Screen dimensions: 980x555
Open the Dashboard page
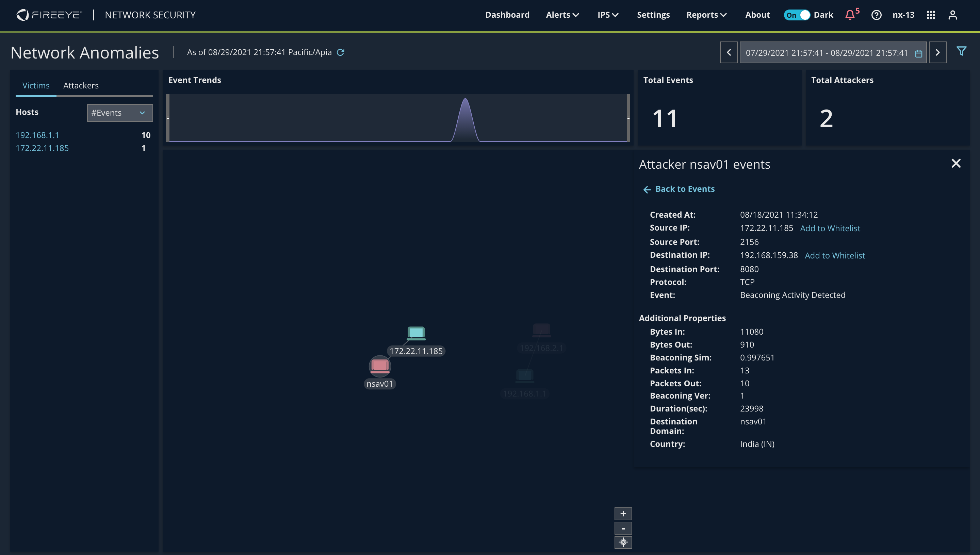coord(507,15)
